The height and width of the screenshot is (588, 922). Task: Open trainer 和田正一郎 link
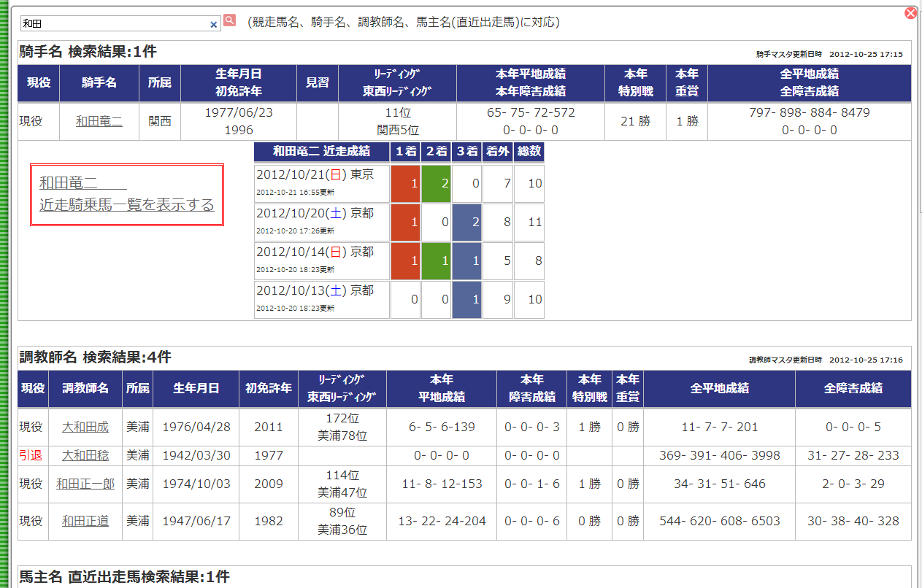click(85, 484)
